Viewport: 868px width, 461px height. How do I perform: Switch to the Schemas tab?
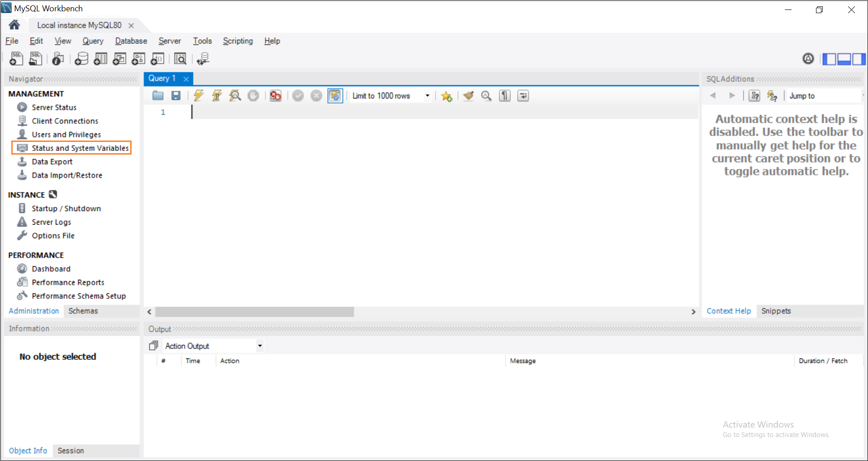click(83, 311)
